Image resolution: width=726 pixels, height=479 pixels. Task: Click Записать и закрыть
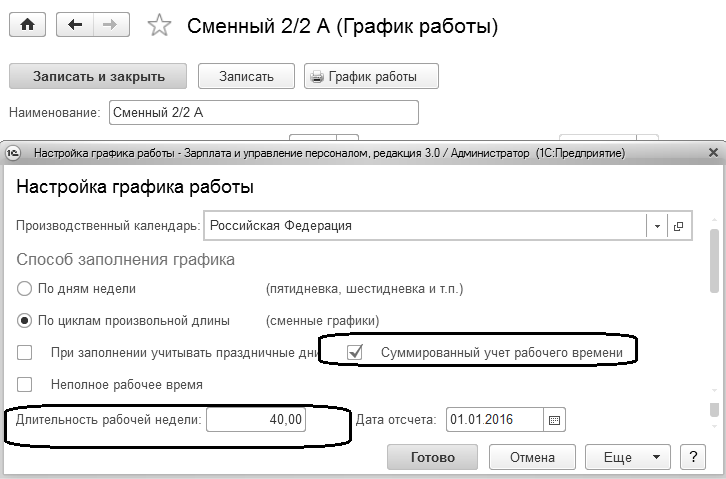98,76
